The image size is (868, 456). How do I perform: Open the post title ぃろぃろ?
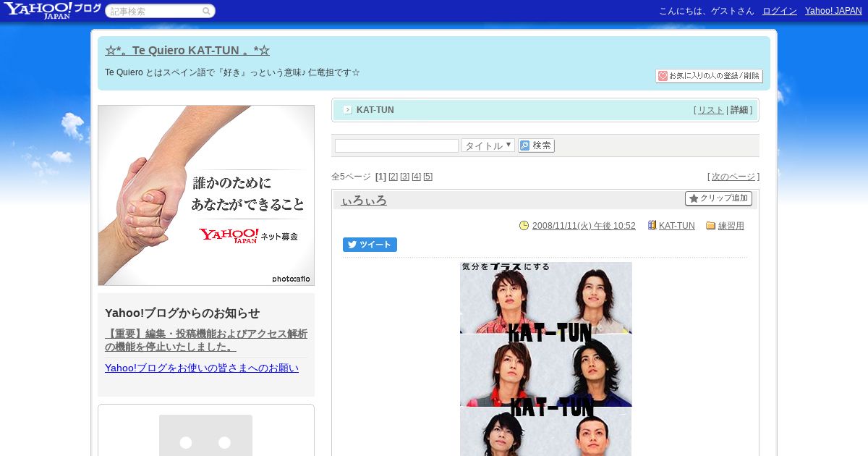(364, 200)
